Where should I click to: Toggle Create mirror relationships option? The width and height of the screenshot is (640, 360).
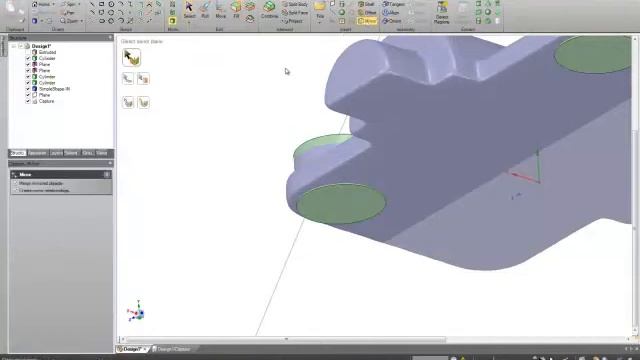(x=16, y=190)
